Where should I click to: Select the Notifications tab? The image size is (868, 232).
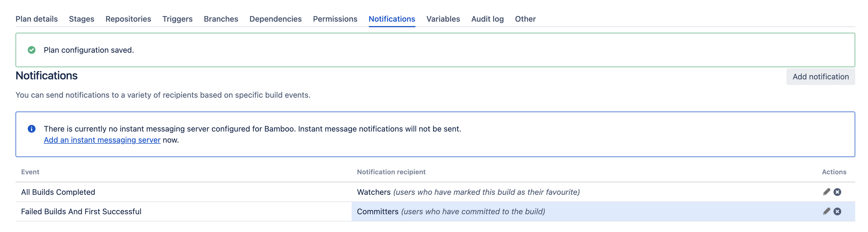pos(392,19)
